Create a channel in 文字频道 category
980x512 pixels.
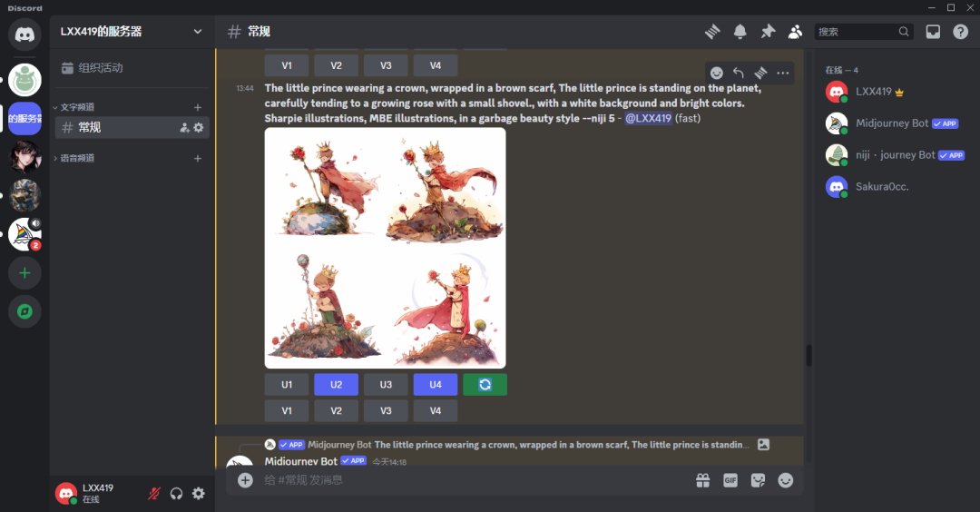[198, 107]
